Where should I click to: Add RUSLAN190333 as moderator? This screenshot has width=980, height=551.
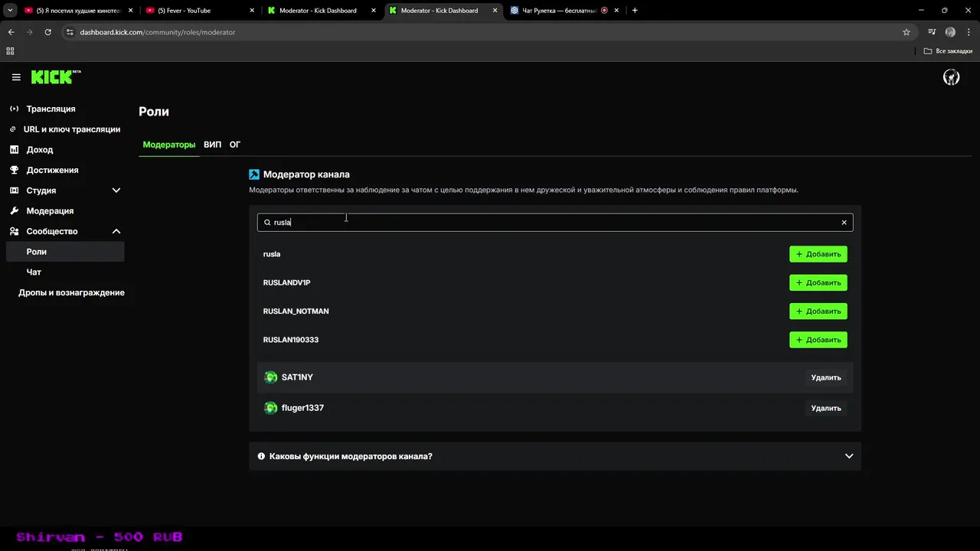(x=818, y=340)
